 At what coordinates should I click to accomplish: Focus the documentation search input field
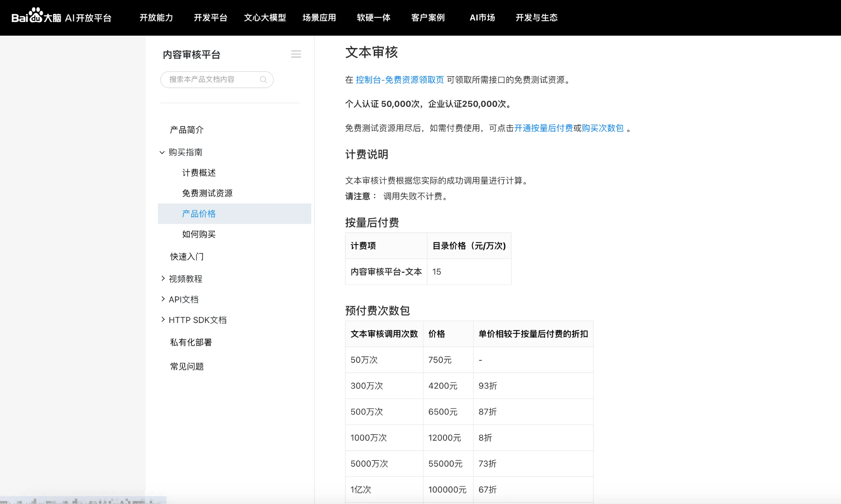coord(209,80)
